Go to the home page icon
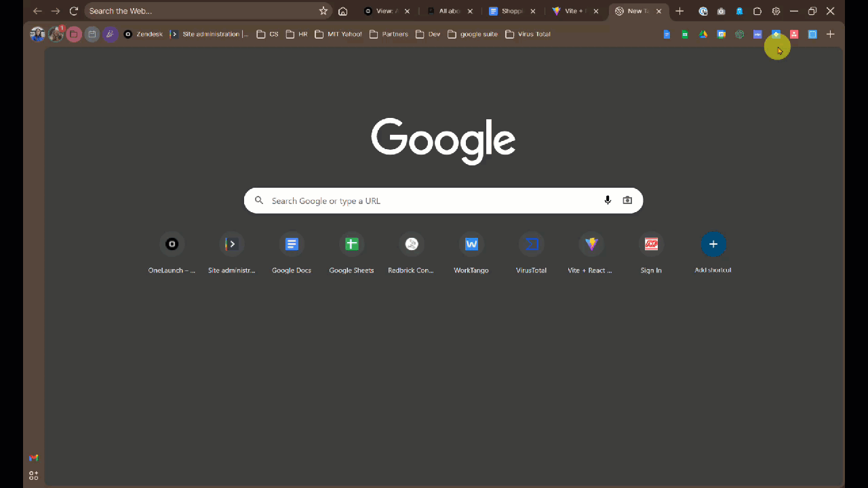 pyautogui.click(x=343, y=11)
